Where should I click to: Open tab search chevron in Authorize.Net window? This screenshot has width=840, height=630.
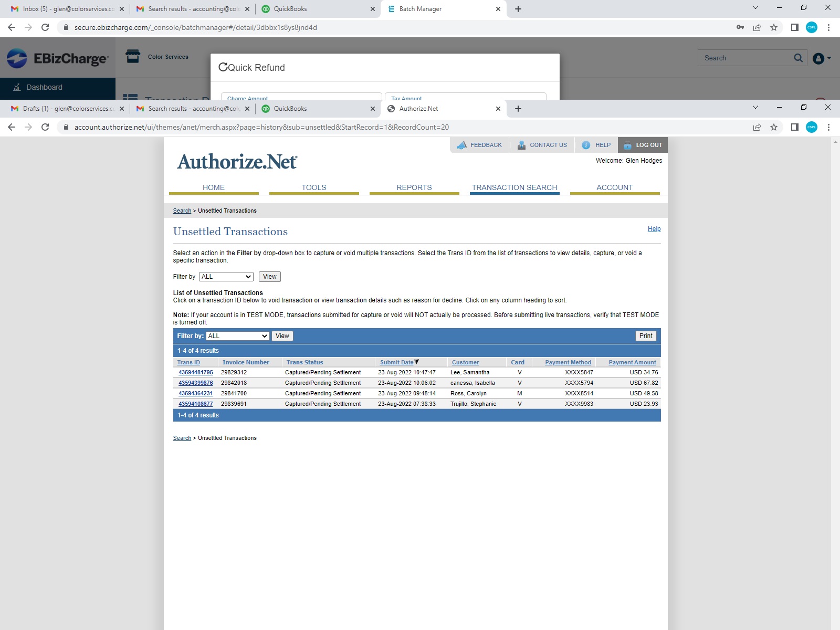pyautogui.click(x=755, y=108)
